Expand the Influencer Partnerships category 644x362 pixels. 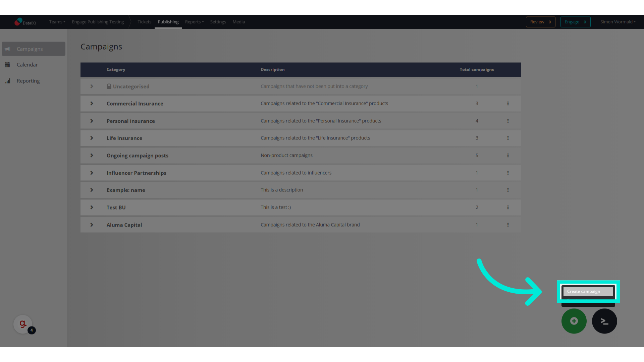coord(92,173)
